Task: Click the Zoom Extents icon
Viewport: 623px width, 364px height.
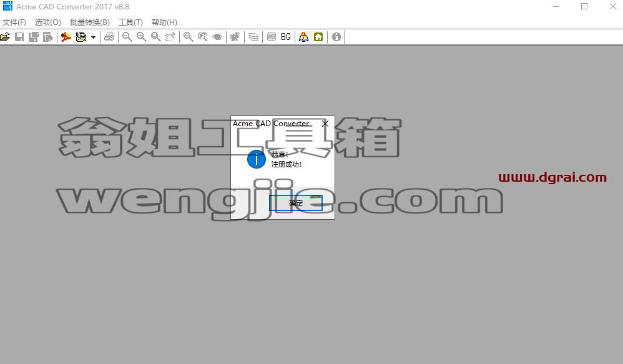Action: tap(189, 37)
